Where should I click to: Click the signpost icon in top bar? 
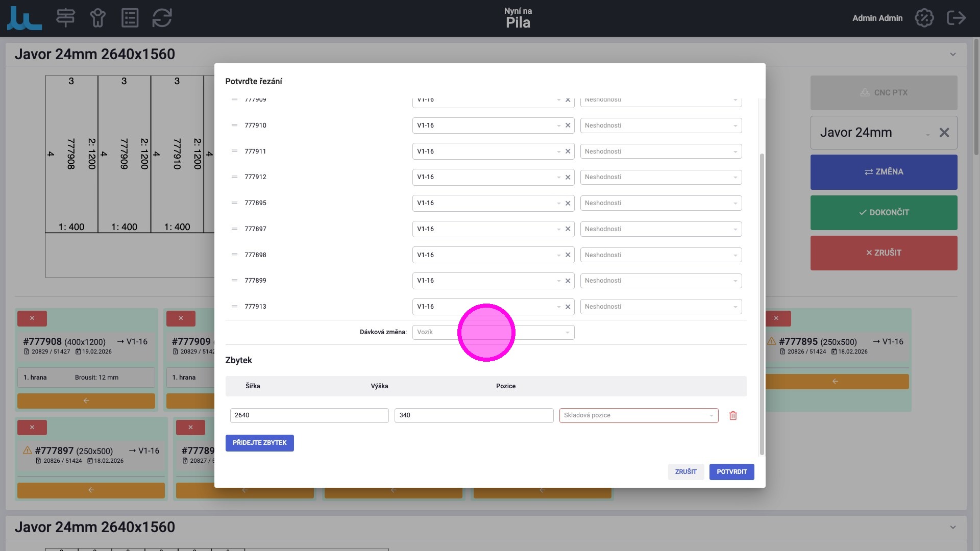tap(65, 18)
